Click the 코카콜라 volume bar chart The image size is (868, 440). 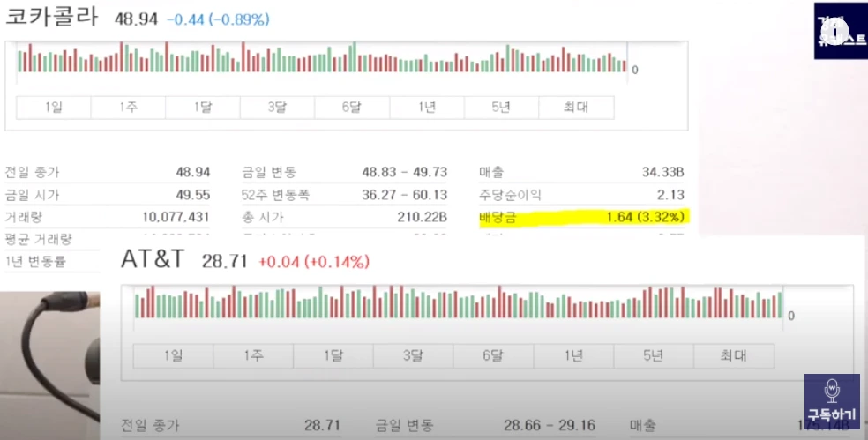(322, 58)
